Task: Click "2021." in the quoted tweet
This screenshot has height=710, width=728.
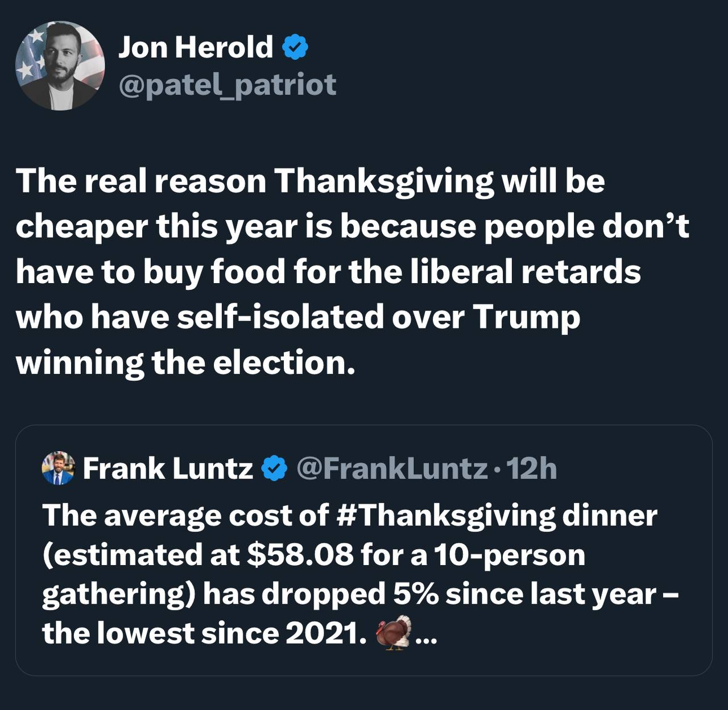Action: click(x=326, y=633)
